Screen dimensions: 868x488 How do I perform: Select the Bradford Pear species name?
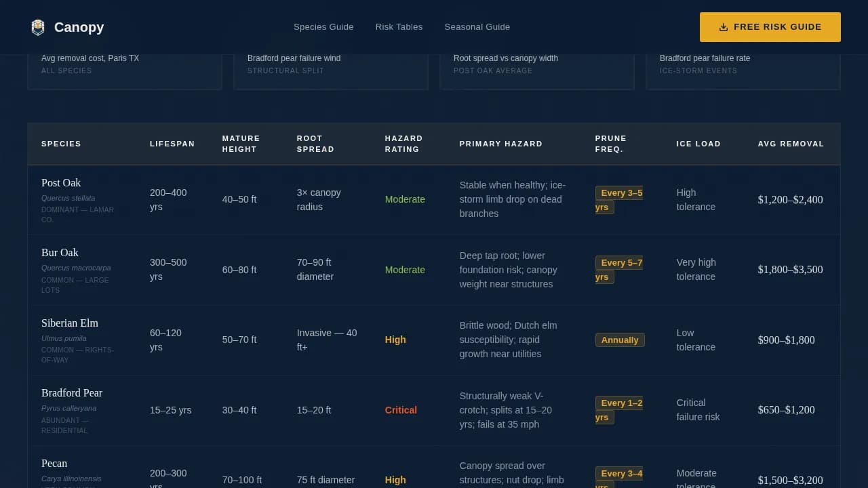tap(72, 393)
